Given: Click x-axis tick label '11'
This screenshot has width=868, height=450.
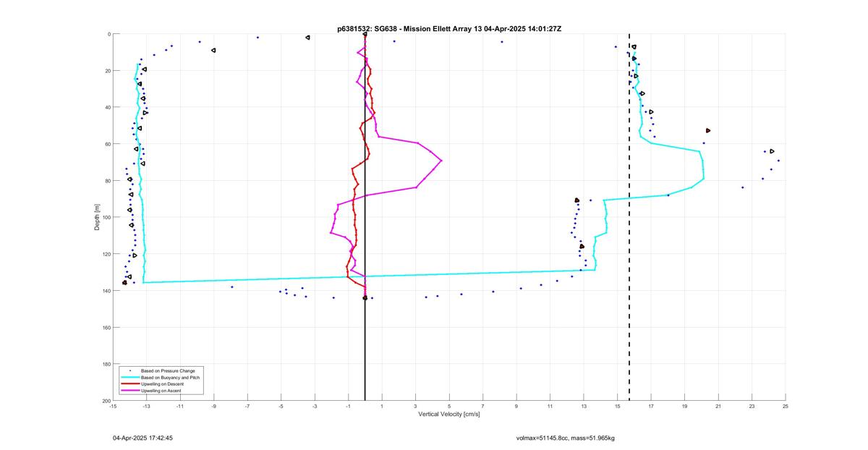Looking at the screenshot, I should tap(550, 407).
